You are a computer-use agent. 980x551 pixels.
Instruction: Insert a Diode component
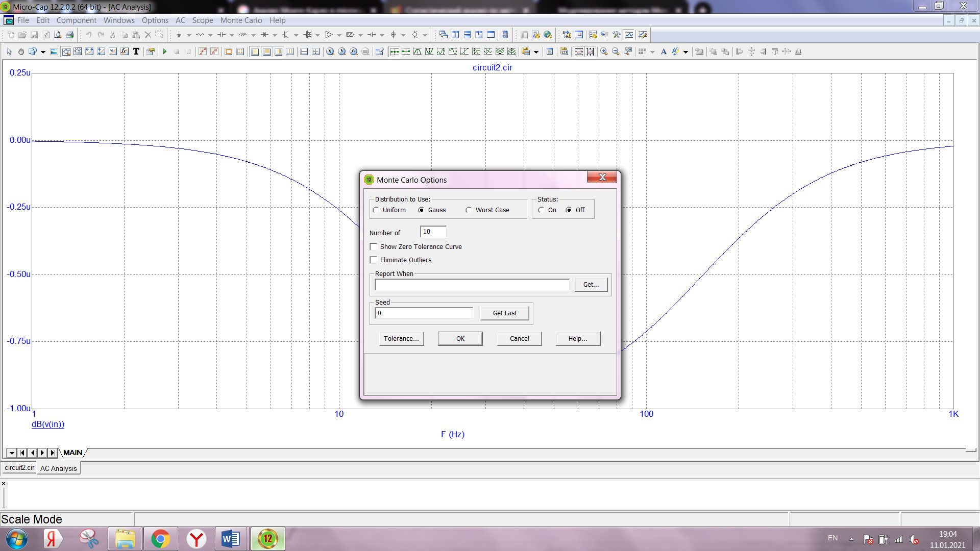pyautogui.click(x=264, y=35)
